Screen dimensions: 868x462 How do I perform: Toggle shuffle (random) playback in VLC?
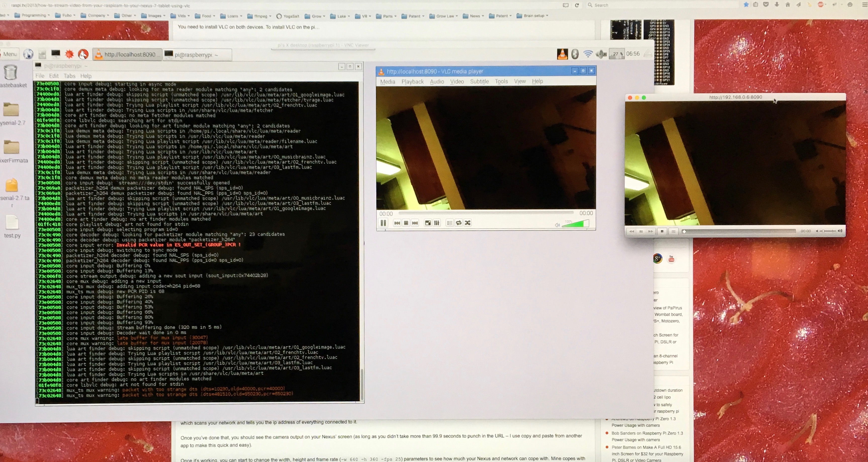point(468,223)
